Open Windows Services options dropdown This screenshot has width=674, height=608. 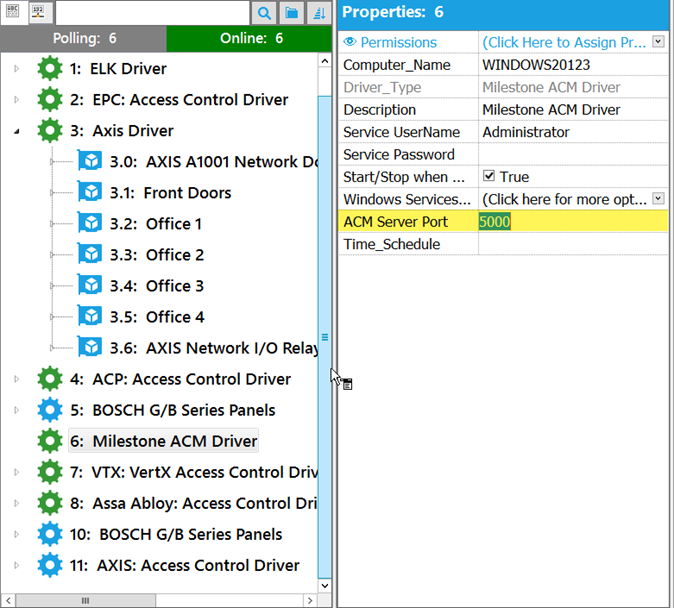pos(658,198)
